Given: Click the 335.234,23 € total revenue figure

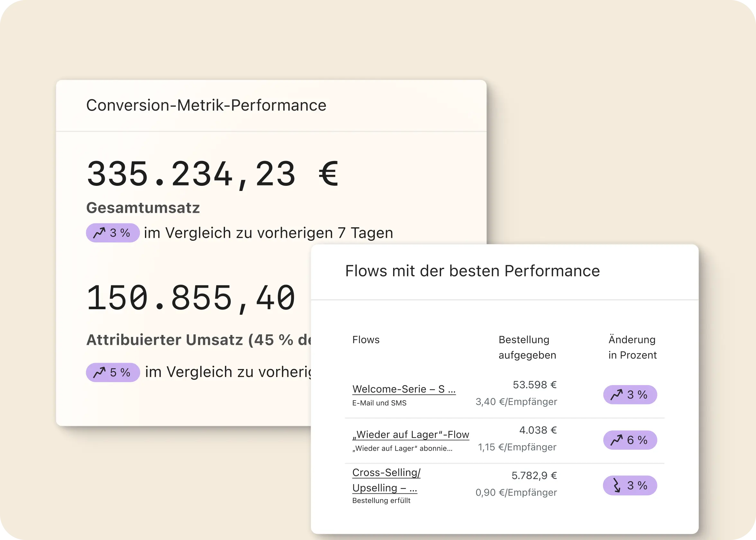Looking at the screenshot, I should point(212,174).
